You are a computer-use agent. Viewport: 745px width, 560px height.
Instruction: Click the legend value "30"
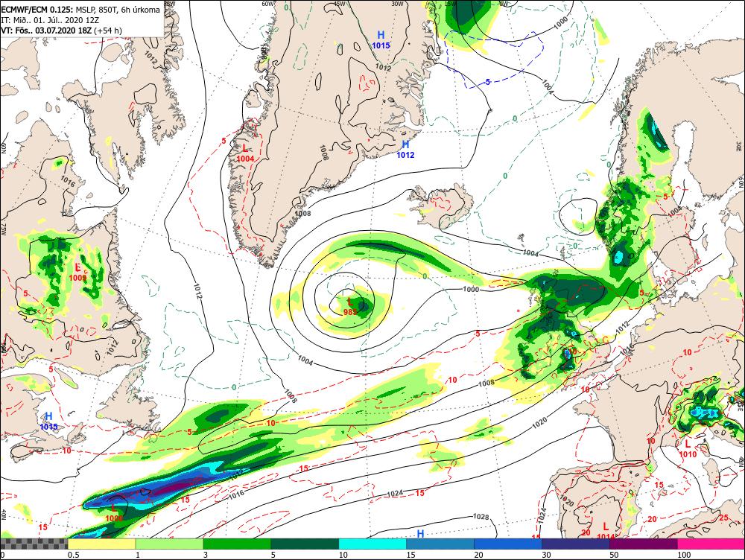(546, 555)
